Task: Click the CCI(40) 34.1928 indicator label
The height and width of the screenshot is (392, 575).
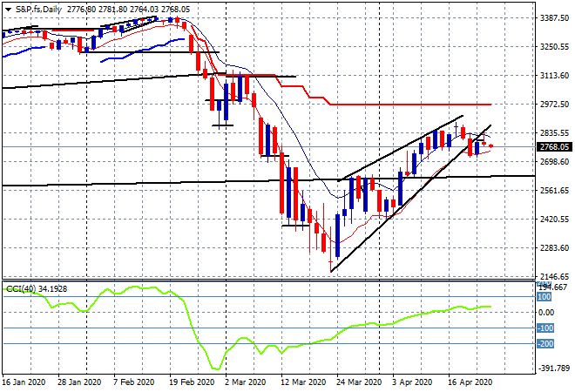Action: pos(37,289)
